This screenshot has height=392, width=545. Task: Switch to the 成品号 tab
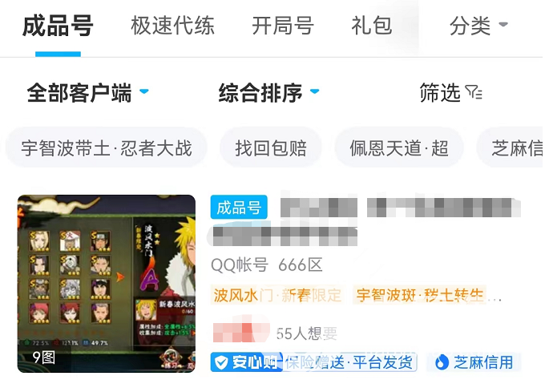click(x=58, y=26)
